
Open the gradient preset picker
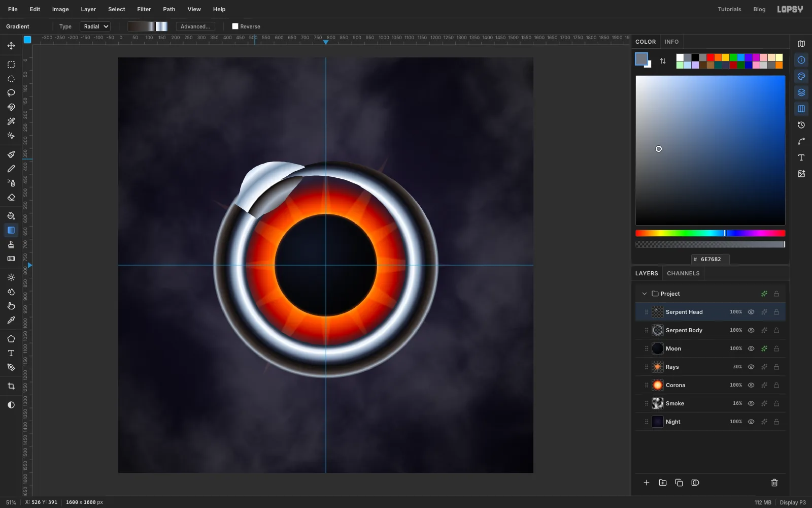148,26
